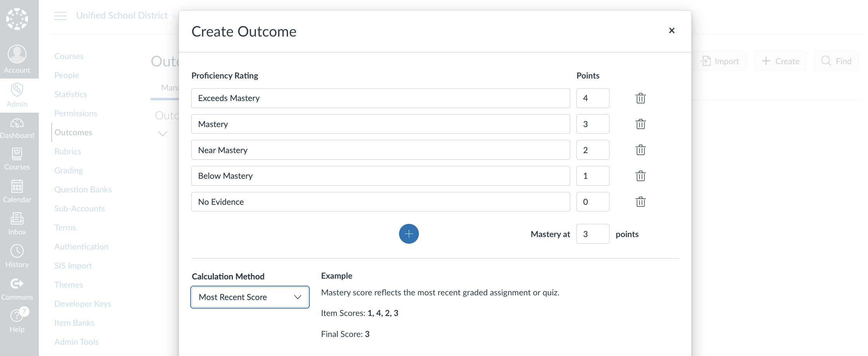Screen dimensions: 868x356
Task: Open the Calculation Method dropdown
Action: tap(250, 297)
